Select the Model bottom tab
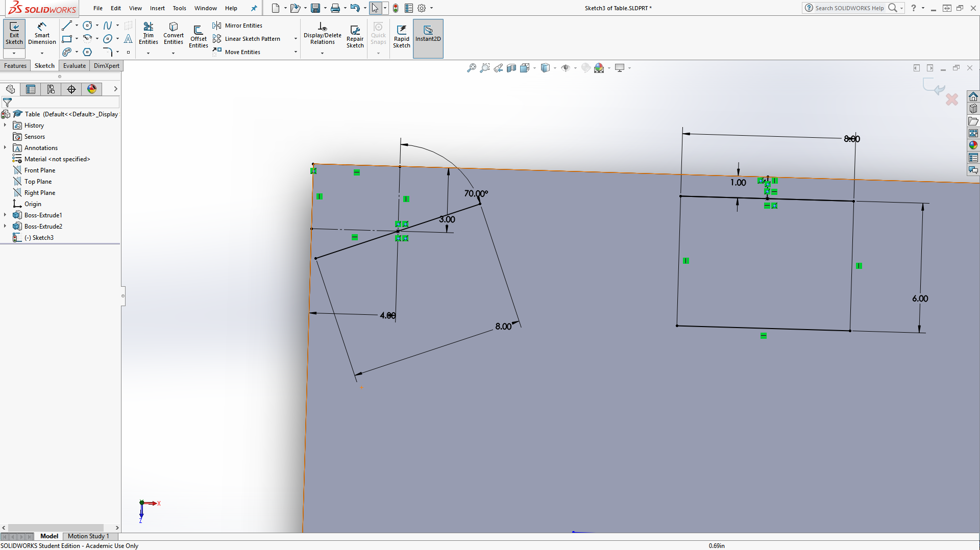This screenshot has width=980, height=550. [x=49, y=536]
